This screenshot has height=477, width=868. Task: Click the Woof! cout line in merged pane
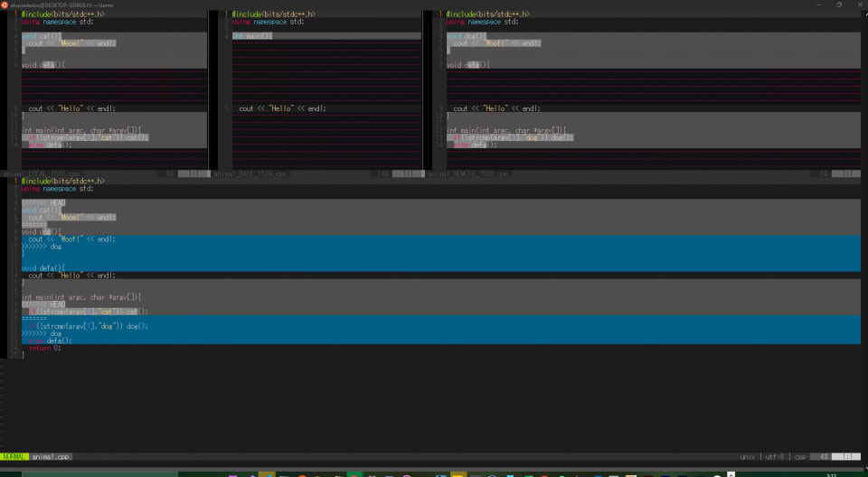[x=72, y=239]
